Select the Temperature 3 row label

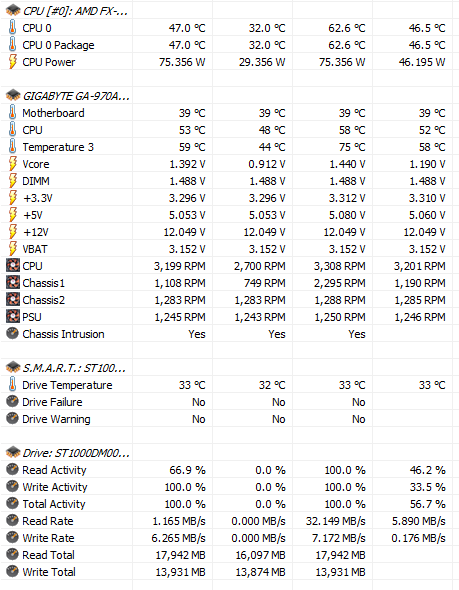pos(58,147)
